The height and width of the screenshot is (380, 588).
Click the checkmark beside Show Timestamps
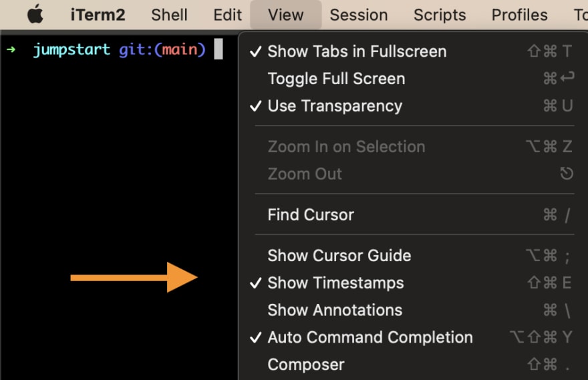(255, 283)
